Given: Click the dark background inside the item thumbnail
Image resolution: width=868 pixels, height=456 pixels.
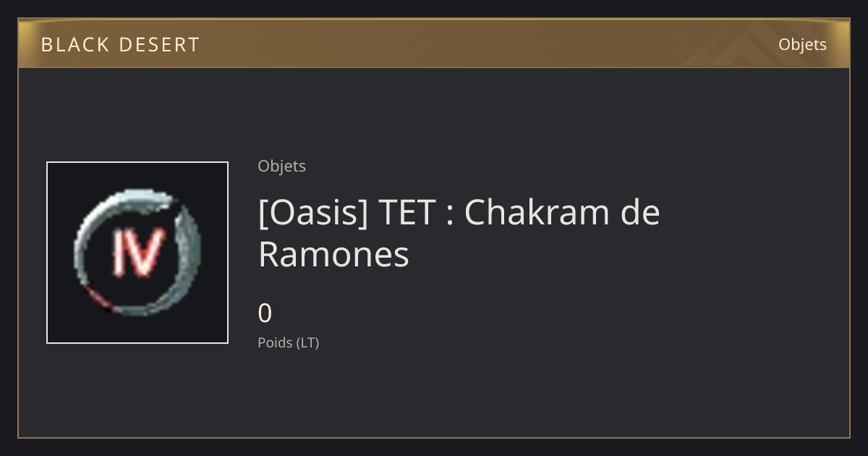Looking at the screenshot, I should 65,181.
